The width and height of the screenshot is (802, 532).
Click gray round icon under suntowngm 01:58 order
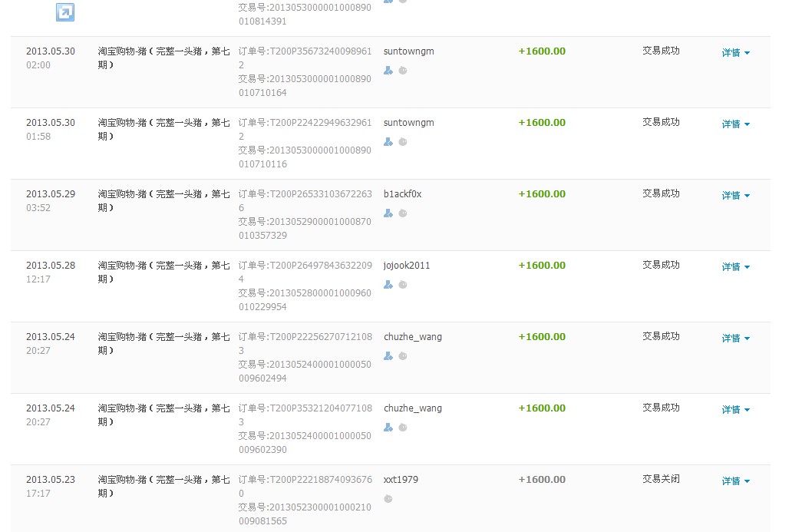pyautogui.click(x=403, y=142)
